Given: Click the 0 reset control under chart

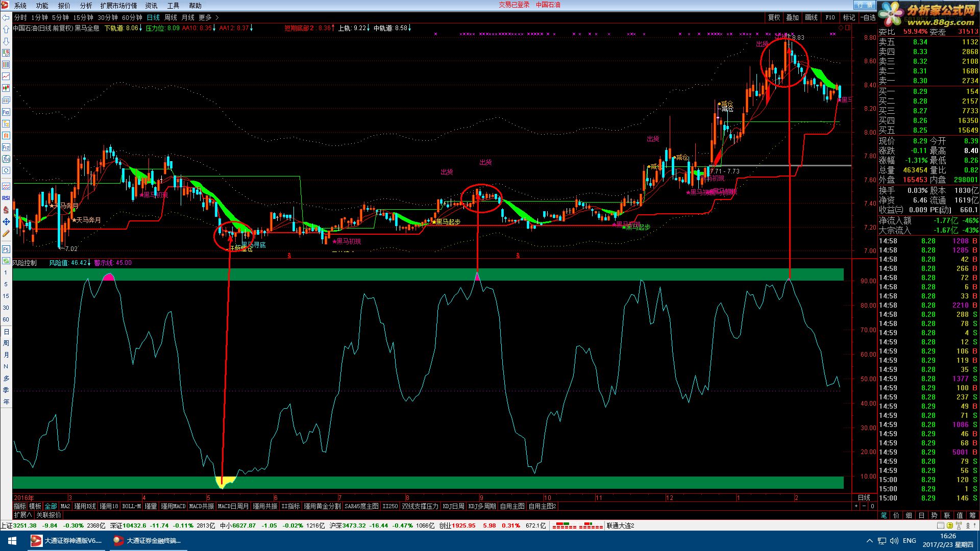Looking at the screenshot, I should pyautogui.click(x=872, y=506).
